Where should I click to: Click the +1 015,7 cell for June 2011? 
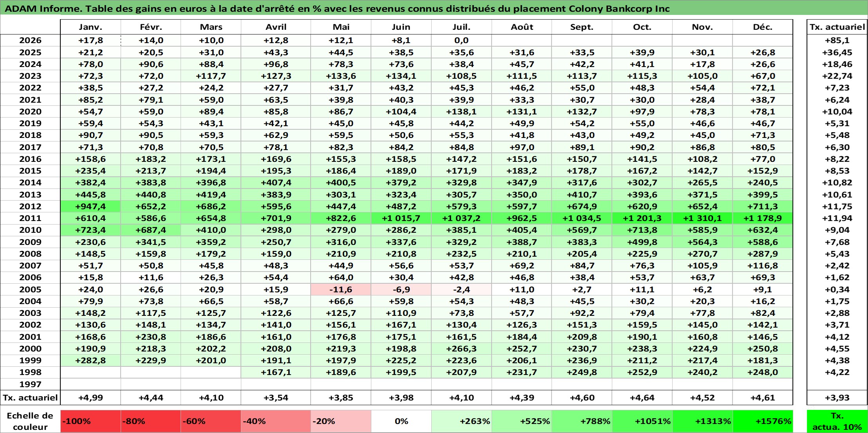tap(401, 218)
